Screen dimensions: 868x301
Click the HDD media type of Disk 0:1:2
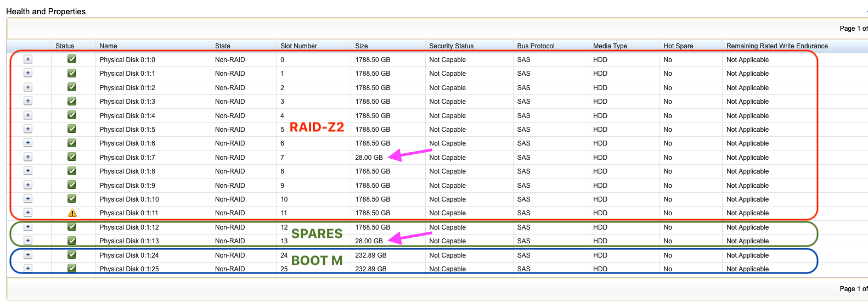point(600,88)
